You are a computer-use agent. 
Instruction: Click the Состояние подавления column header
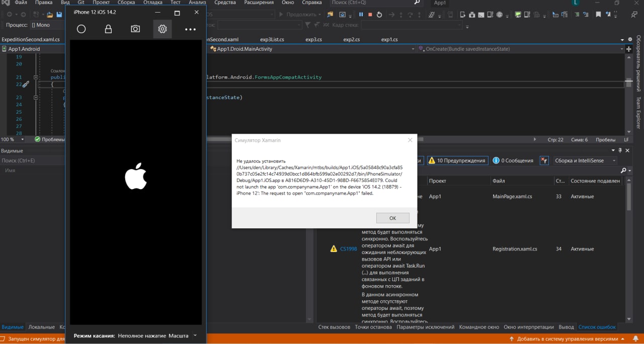coord(595,181)
